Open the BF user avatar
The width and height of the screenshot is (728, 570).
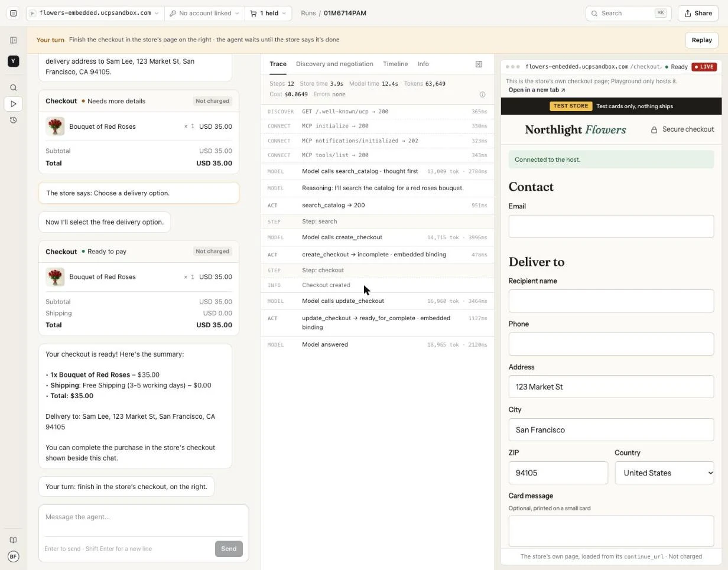(13, 556)
